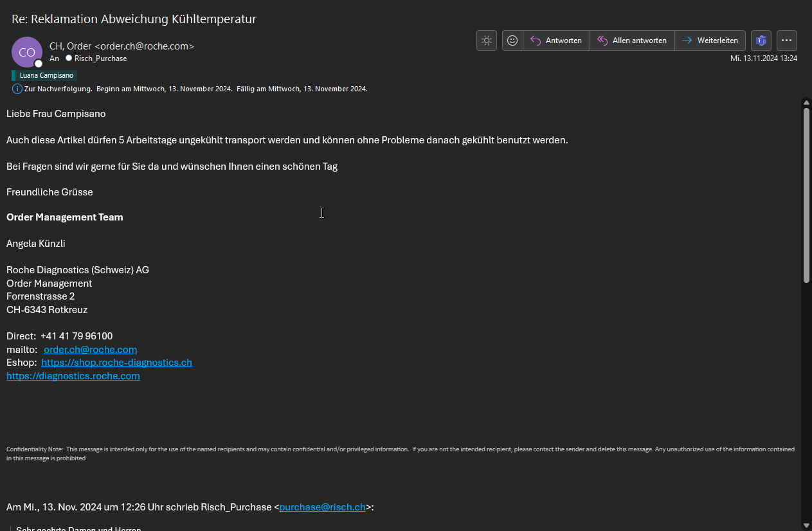812x531 pixels.
Task: Select the Luana Campisano category tag
Action: click(x=46, y=75)
